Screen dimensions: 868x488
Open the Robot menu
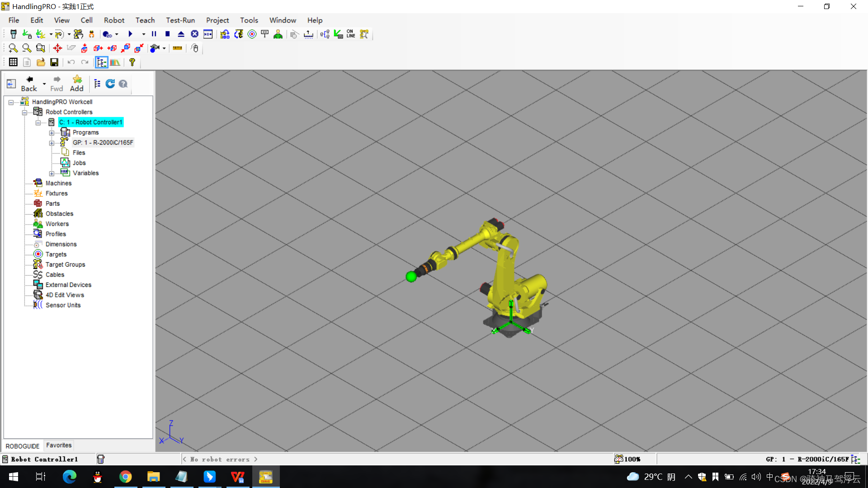(114, 20)
